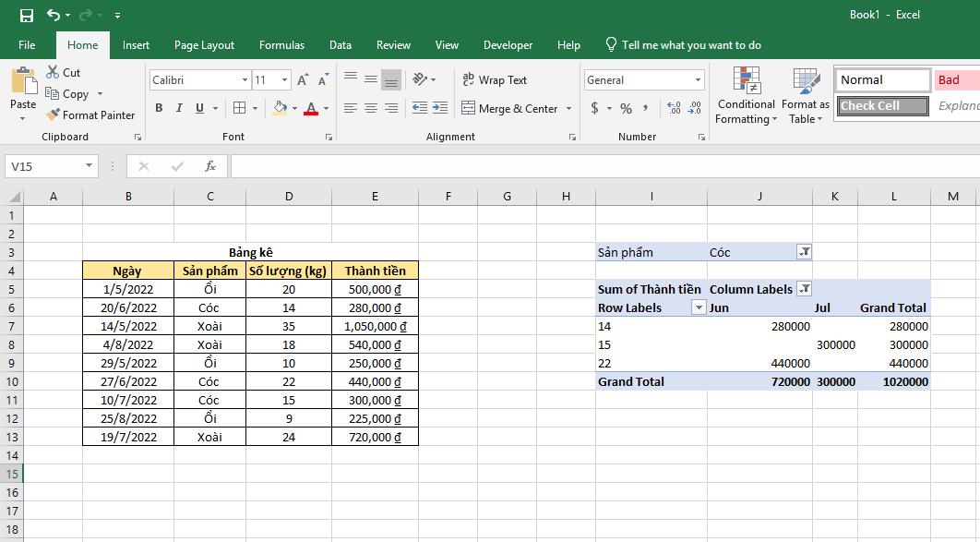
Task: Apply underline with the U icon
Action: pyautogui.click(x=198, y=108)
